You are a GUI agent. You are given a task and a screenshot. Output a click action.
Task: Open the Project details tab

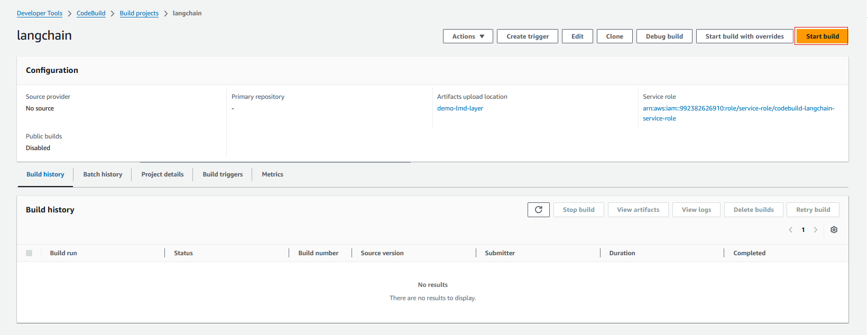point(162,174)
